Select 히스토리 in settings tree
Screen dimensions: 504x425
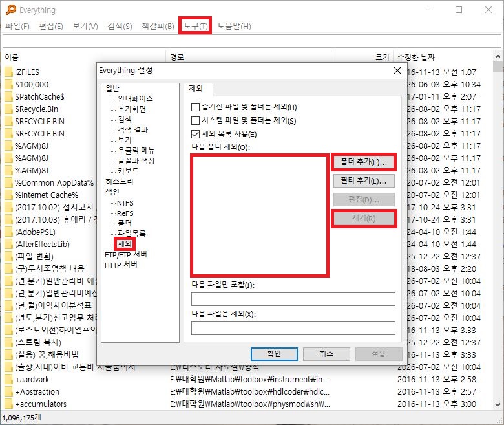tap(120, 181)
